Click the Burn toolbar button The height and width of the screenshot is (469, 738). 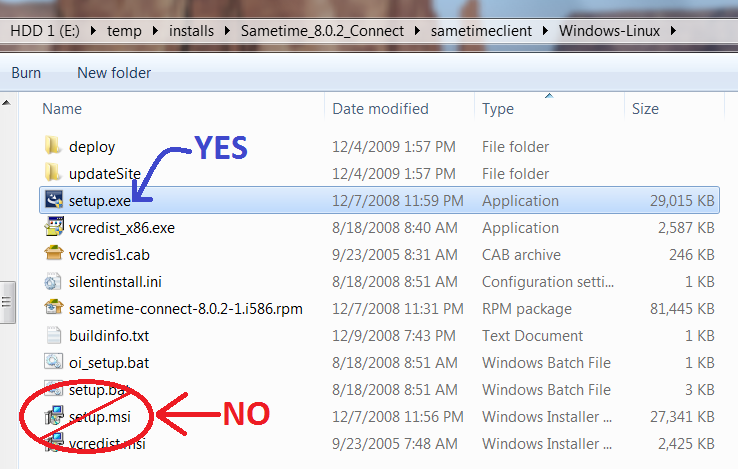click(x=26, y=73)
